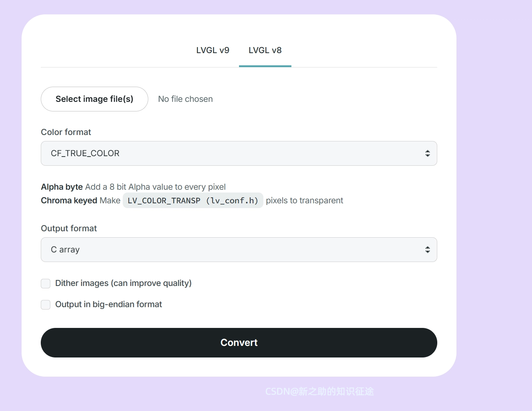532x411 pixels.
Task: Enable Output in big-endian format
Action: coord(46,304)
